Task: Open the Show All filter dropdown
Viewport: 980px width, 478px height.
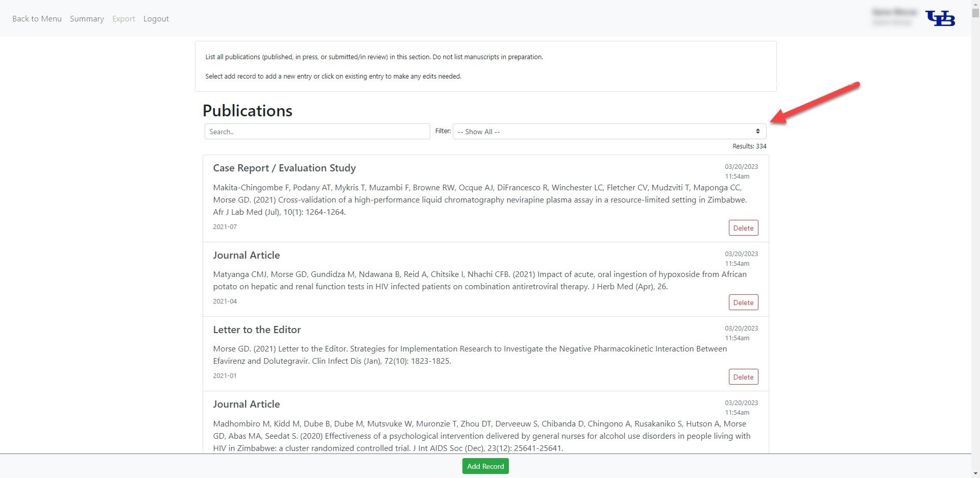Action: tap(609, 132)
